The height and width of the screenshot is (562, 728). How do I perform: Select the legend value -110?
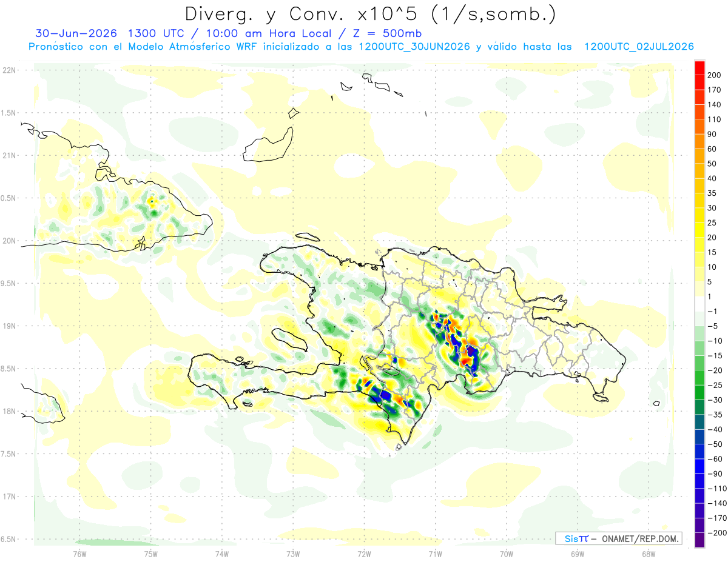tap(717, 489)
